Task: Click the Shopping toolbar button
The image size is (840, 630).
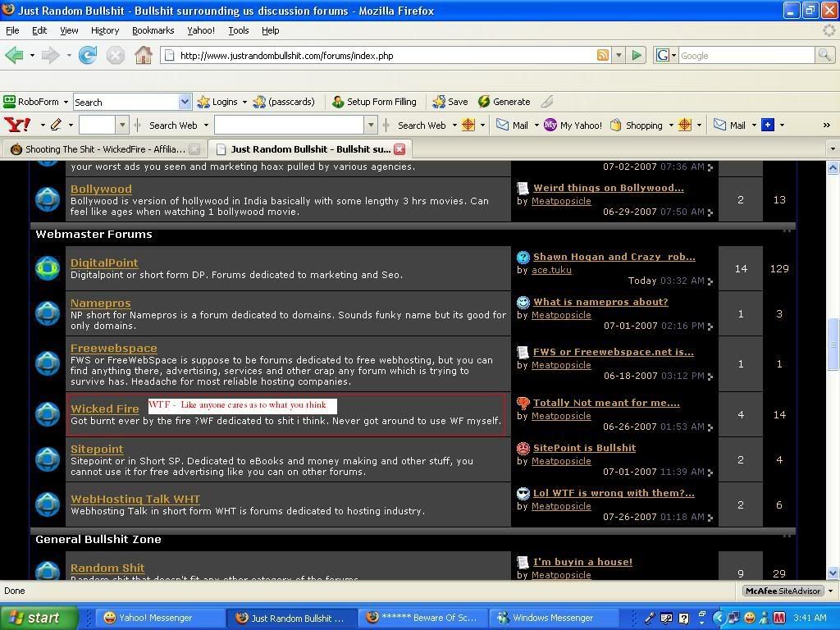Action: [637, 126]
